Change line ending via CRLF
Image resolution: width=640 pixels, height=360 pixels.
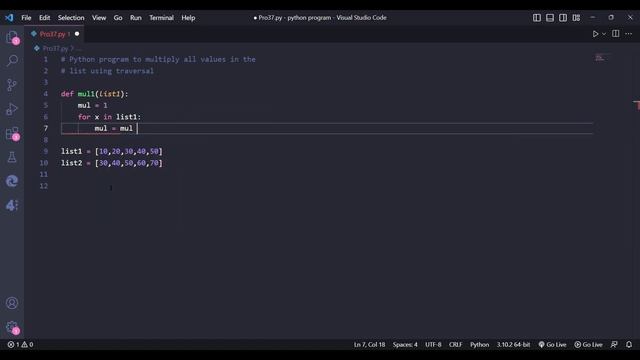tap(456, 344)
